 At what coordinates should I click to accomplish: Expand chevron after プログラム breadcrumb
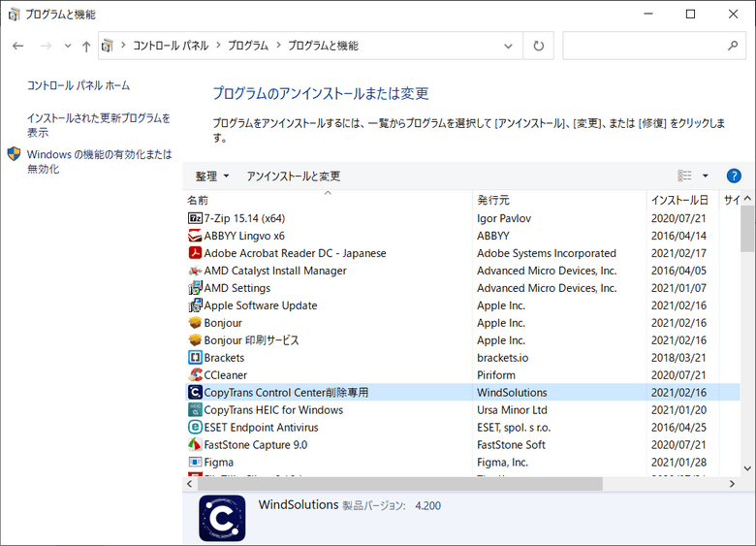click(278, 46)
